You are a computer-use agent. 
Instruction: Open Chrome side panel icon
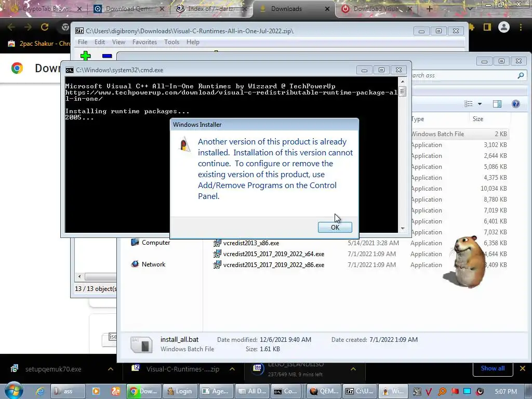487,27
